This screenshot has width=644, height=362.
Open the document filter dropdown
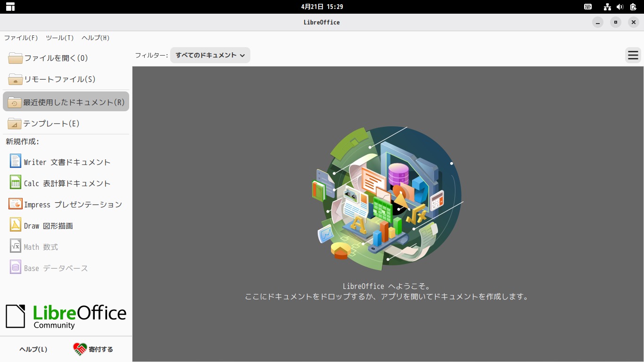(210, 55)
